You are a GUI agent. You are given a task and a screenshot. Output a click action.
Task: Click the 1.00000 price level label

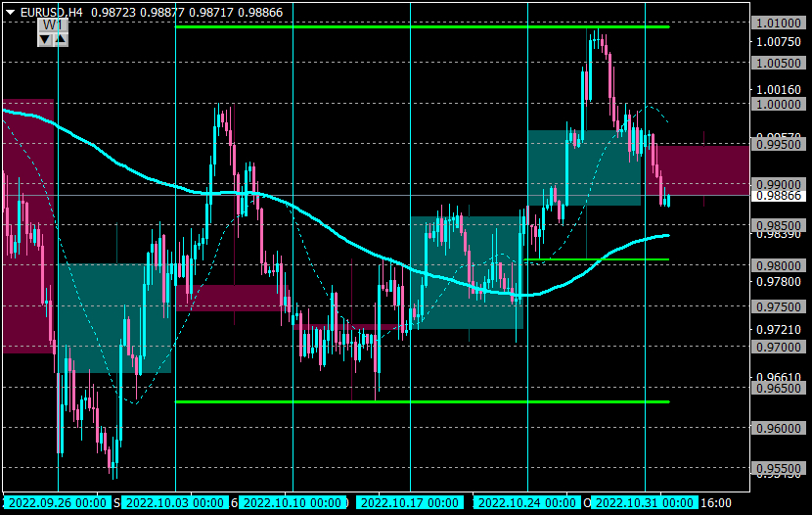coord(779,104)
